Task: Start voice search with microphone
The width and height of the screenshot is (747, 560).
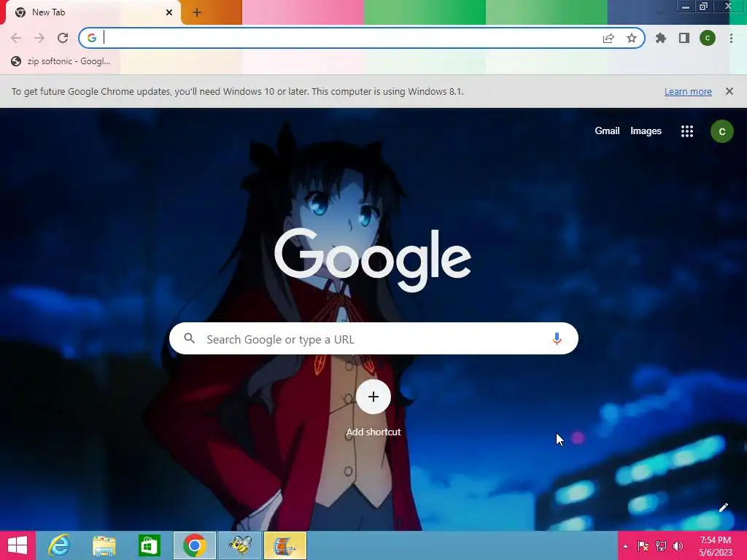Action: pos(557,338)
